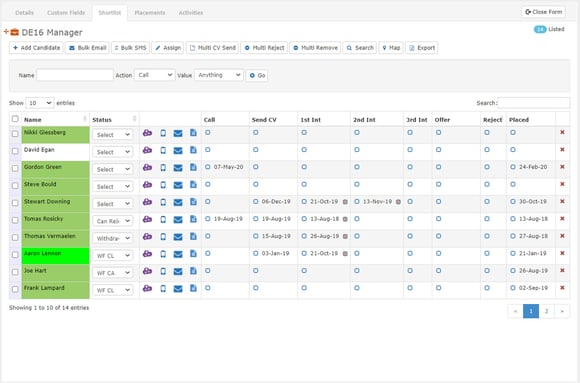Switch to the Placements tab

pos(150,13)
